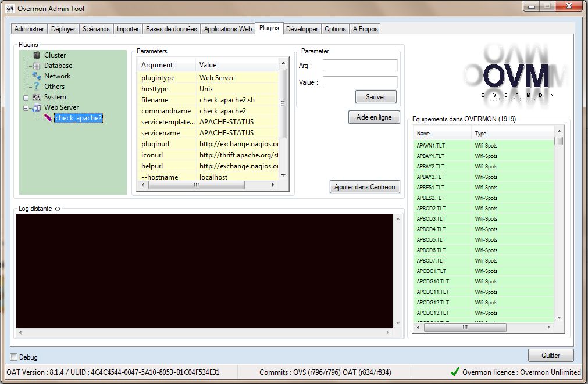Select equipment APCDG10.TLT in the list
Screen dimensions: 588x384
click(x=484, y=281)
